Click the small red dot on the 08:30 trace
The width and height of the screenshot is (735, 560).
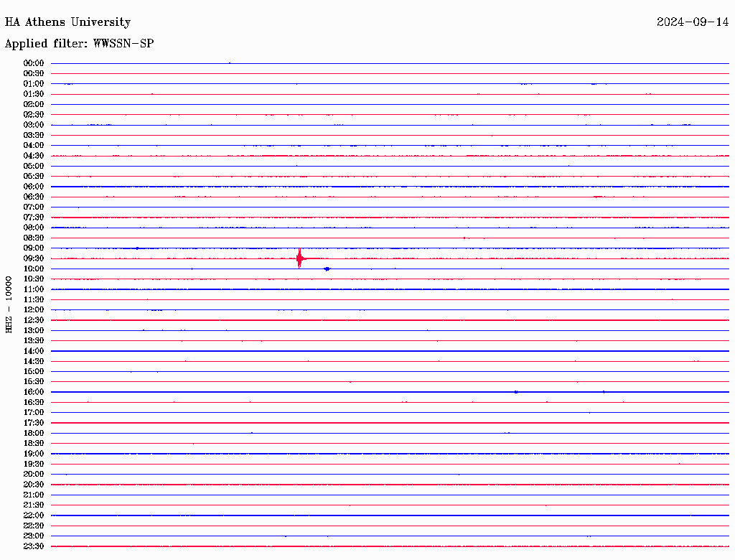tap(464, 238)
